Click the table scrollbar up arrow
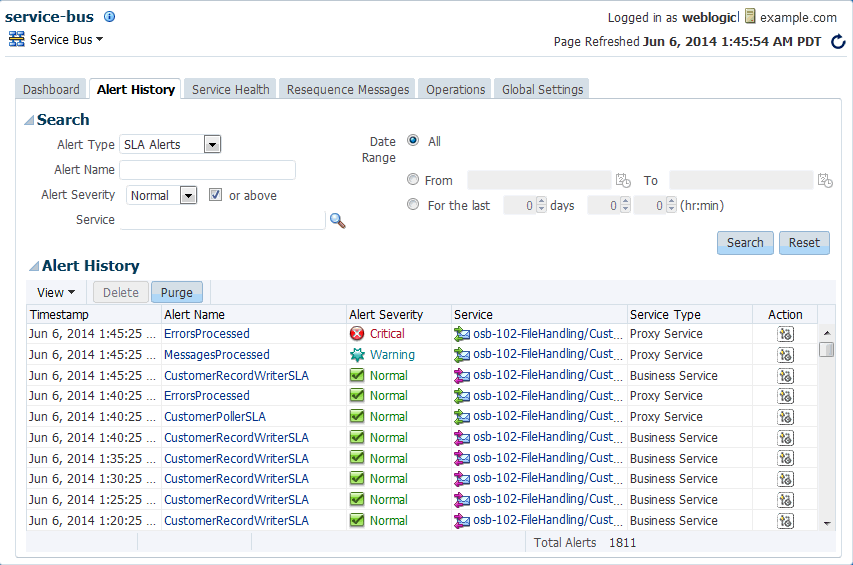Image resolution: width=853 pixels, height=565 pixels. coord(827,332)
